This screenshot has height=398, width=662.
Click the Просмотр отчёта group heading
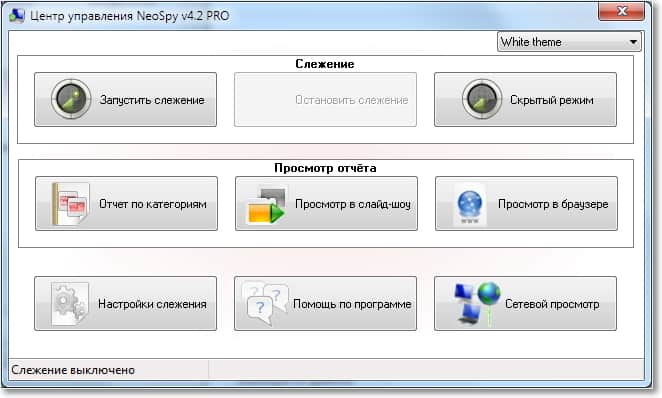[325, 168]
